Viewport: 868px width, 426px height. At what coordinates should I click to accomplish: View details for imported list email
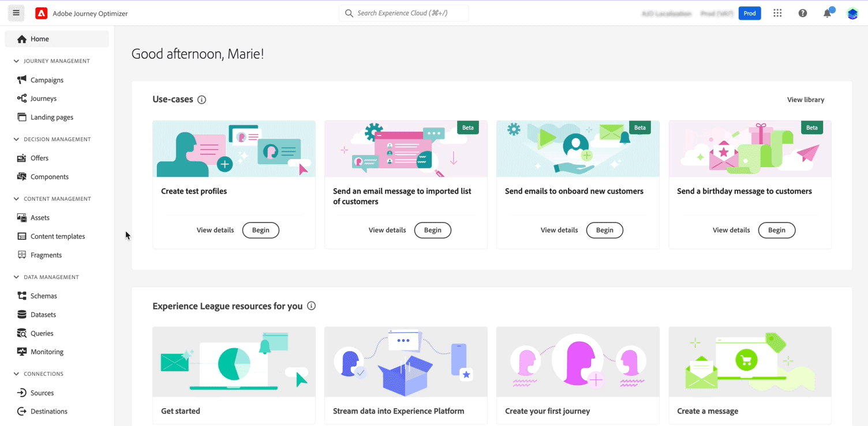[x=387, y=230]
